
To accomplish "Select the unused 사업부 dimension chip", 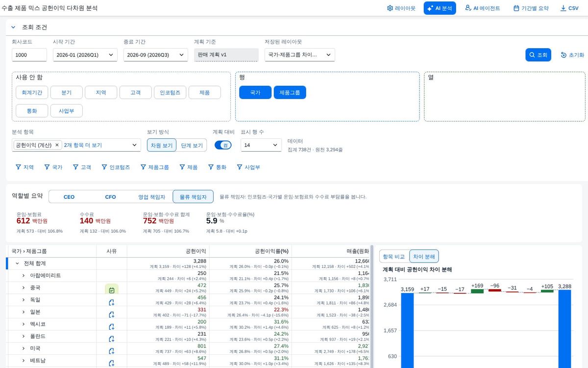I will tap(66, 111).
